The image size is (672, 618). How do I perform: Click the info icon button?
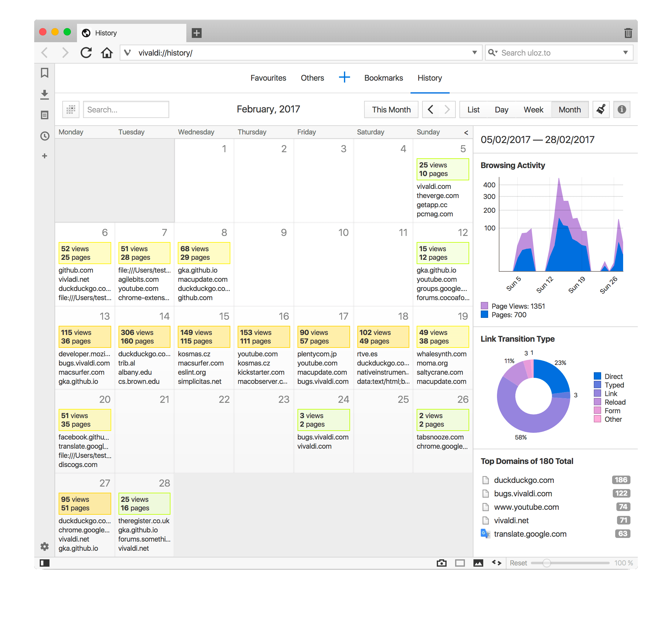point(622,109)
